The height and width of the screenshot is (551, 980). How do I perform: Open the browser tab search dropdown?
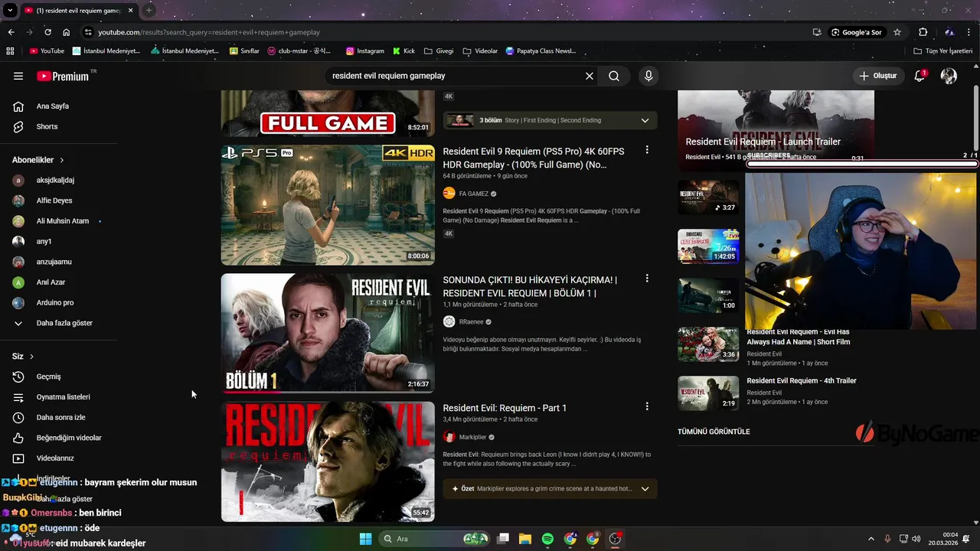[10, 11]
